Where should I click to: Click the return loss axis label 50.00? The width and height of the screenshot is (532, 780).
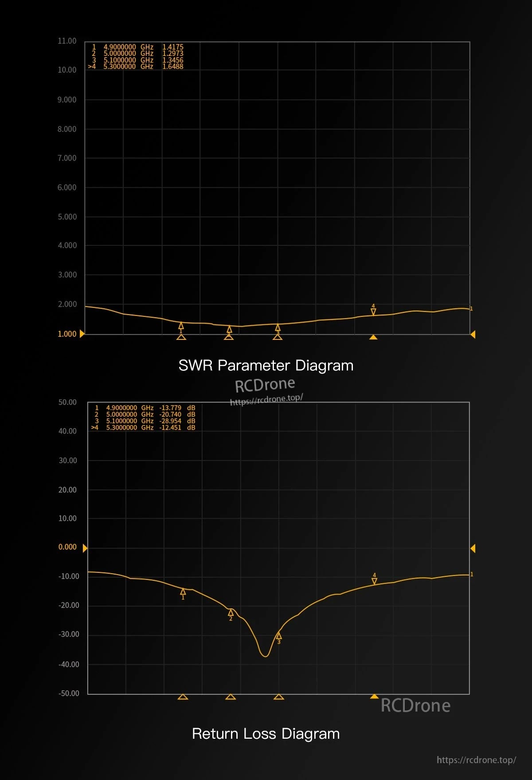[67, 402]
